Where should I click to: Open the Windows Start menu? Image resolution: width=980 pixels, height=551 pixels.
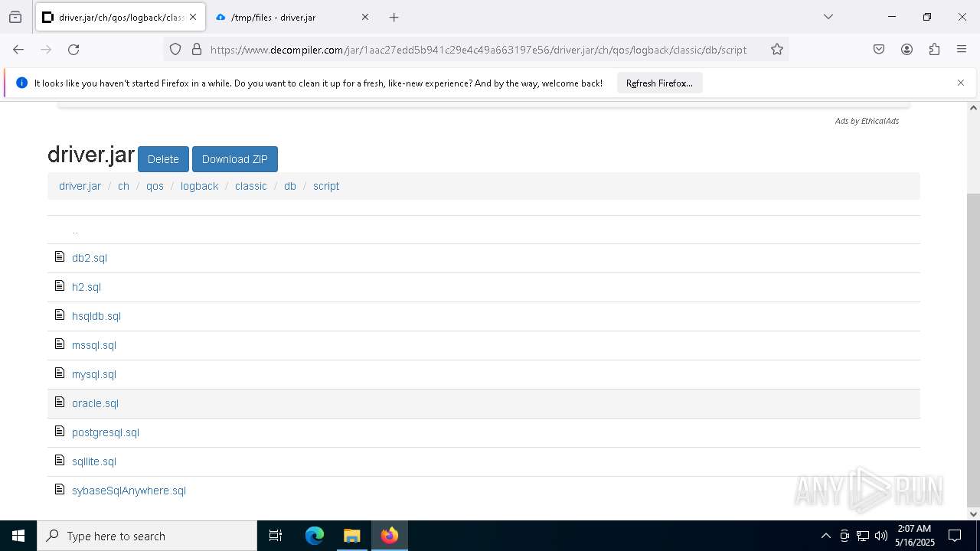[18, 536]
